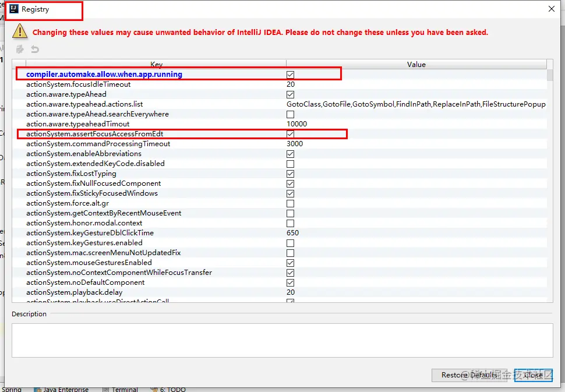Image resolution: width=565 pixels, height=392 pixels.
Task: Select the action.aware.typeahead.actions.list key
Action: tap(84, 104)
